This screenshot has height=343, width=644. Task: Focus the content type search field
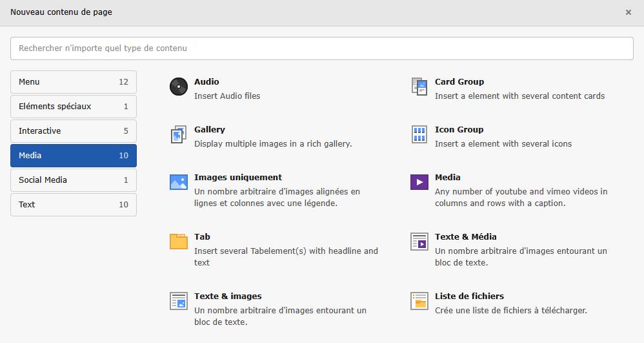(x=321, y=48)
